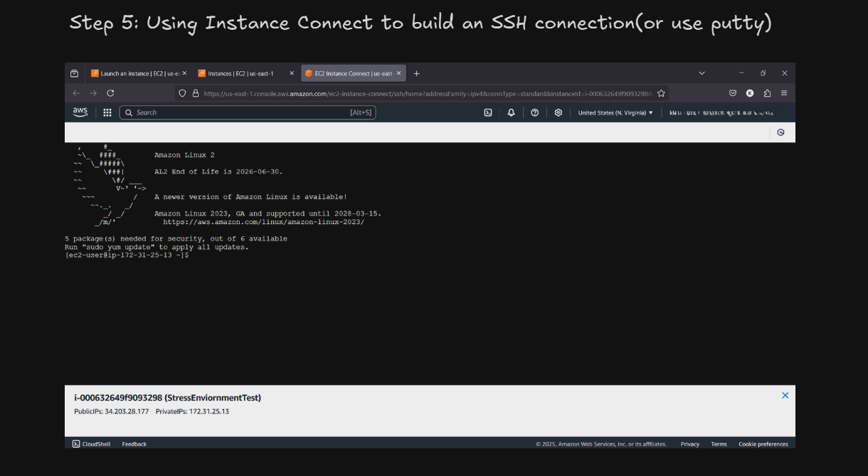Click the tracking protection shield icon

pos(182,93)
